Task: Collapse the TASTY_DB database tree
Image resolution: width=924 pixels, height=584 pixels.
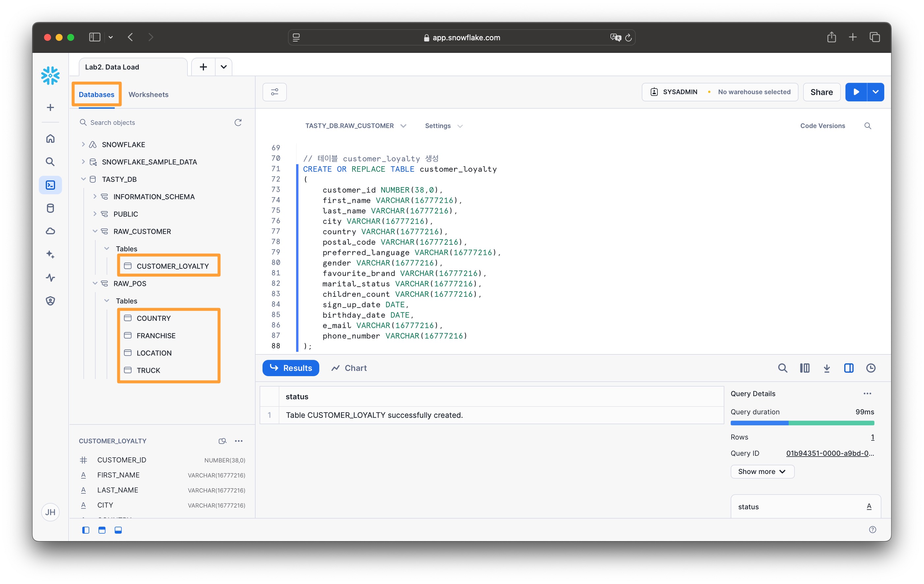Action: pyautogui.click(x=83, y=179)
